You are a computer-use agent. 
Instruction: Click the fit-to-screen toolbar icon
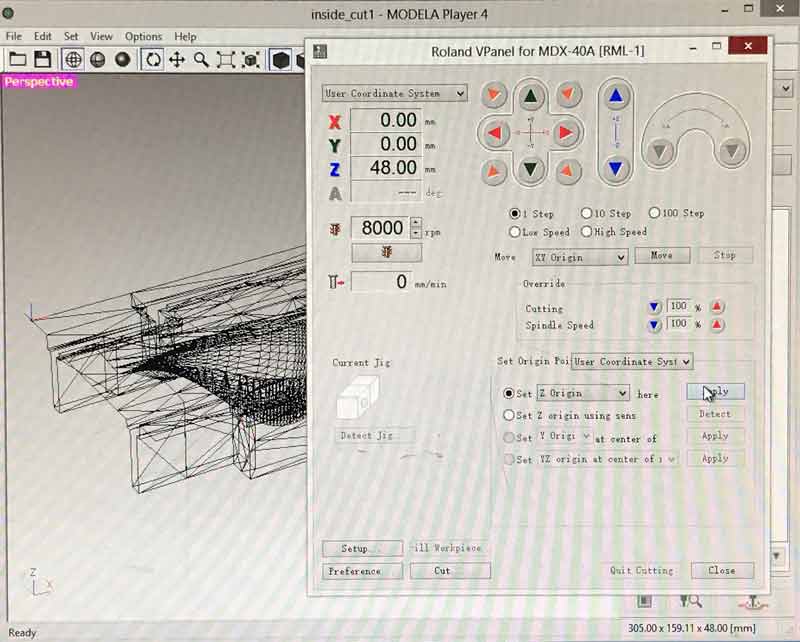pos(226,60)
